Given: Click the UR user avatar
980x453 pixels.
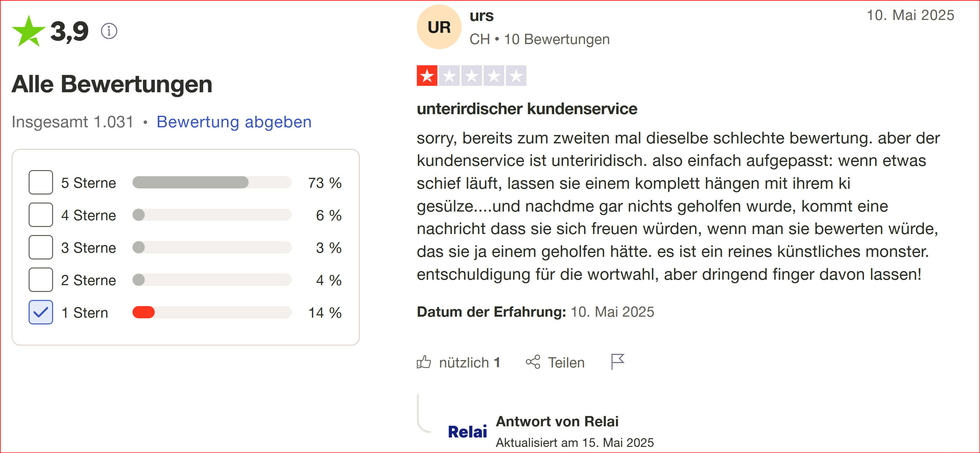Looking at the screenshot, I should 439,27.
